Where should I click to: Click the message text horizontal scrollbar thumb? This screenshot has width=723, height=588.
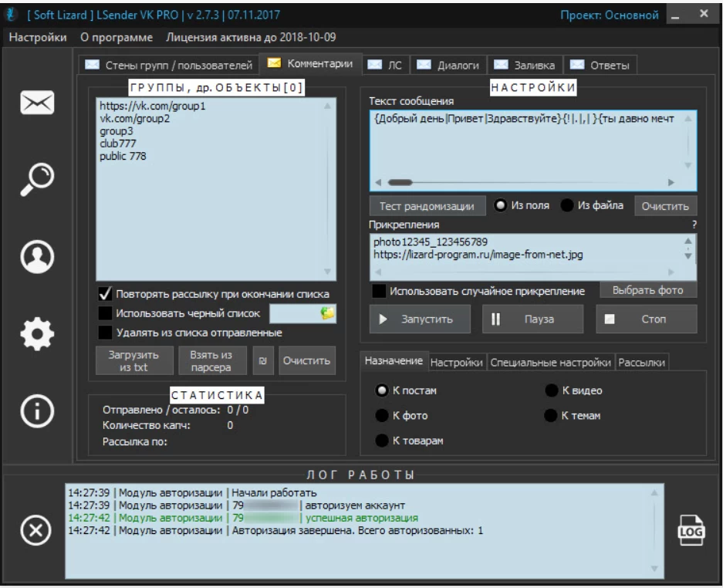(400, 182)
